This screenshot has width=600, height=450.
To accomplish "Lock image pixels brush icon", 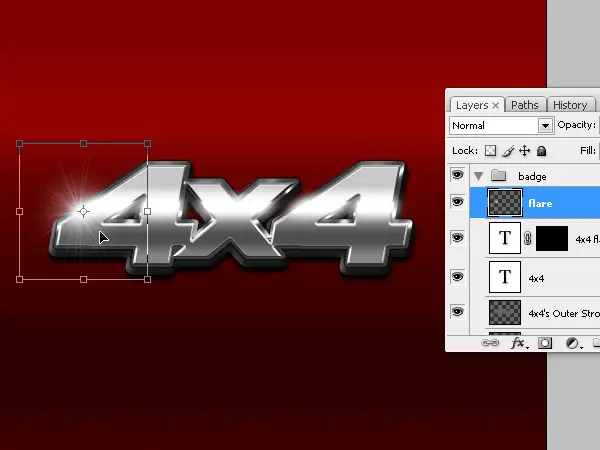I will (508, 151).
